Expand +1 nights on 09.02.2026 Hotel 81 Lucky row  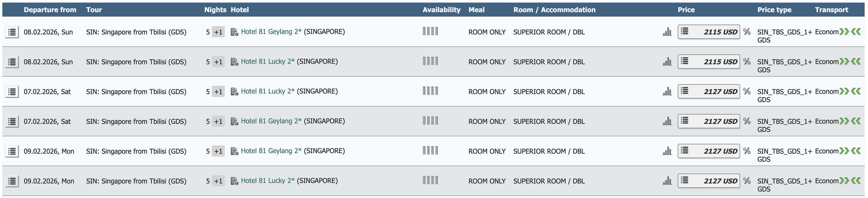[x=218, y=181]
